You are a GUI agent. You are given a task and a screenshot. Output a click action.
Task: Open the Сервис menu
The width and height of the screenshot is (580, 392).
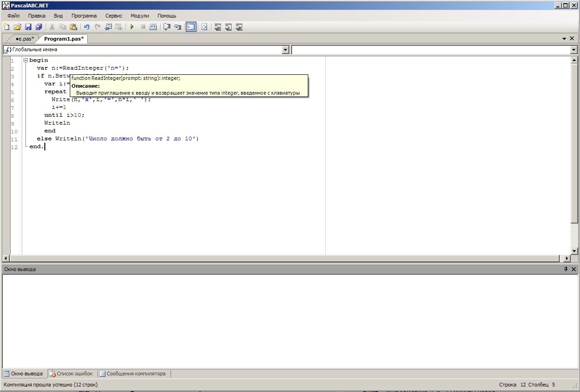point(114,16)
